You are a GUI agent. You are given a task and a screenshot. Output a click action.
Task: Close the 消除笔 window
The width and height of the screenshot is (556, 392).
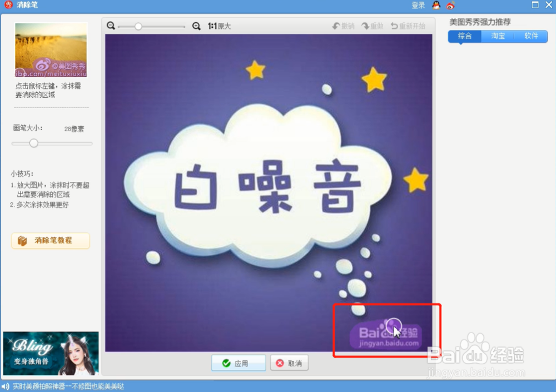tap(549, 4)
